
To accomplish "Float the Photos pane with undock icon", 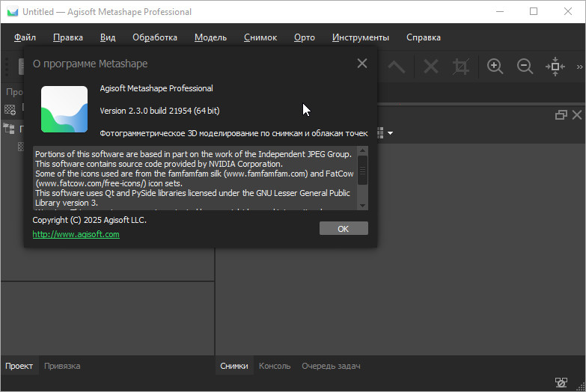I will point(561,115).
